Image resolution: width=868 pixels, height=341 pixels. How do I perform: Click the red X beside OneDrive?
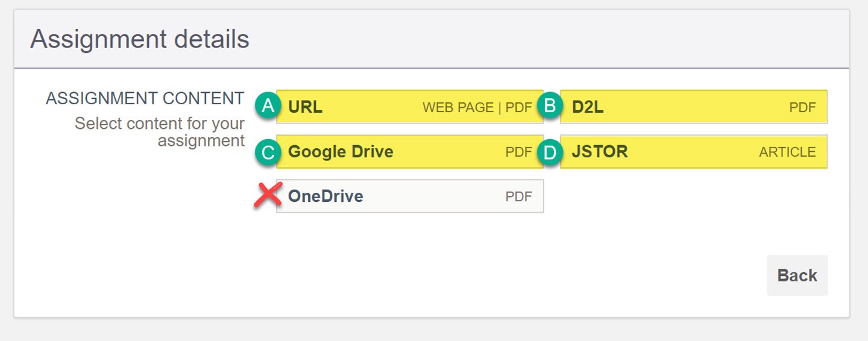tap(268, 195)
